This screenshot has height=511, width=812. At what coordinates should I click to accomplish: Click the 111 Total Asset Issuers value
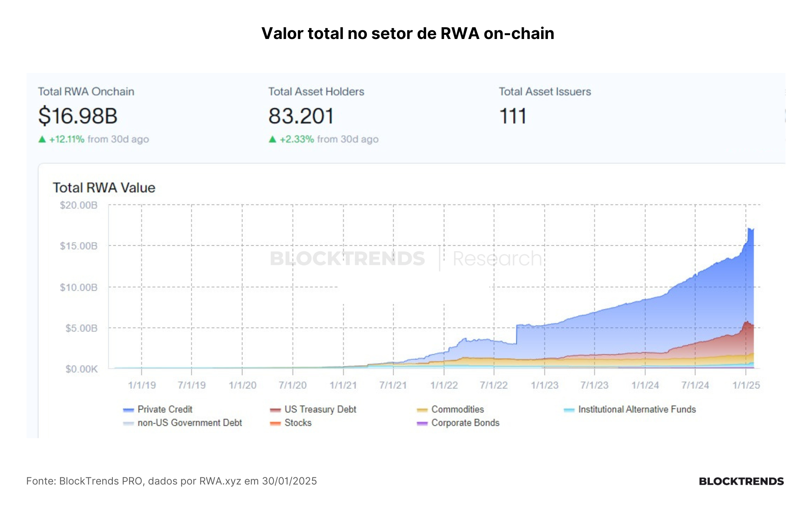[513, 116]
